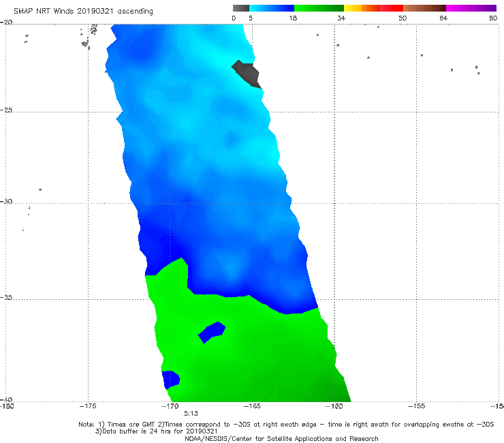Image resolution: width=504 pixels, height=443 pixels.
Task: Click the NOAA/NESDIS Center for Satellite Applications credit
Action: tap(281, 439)
